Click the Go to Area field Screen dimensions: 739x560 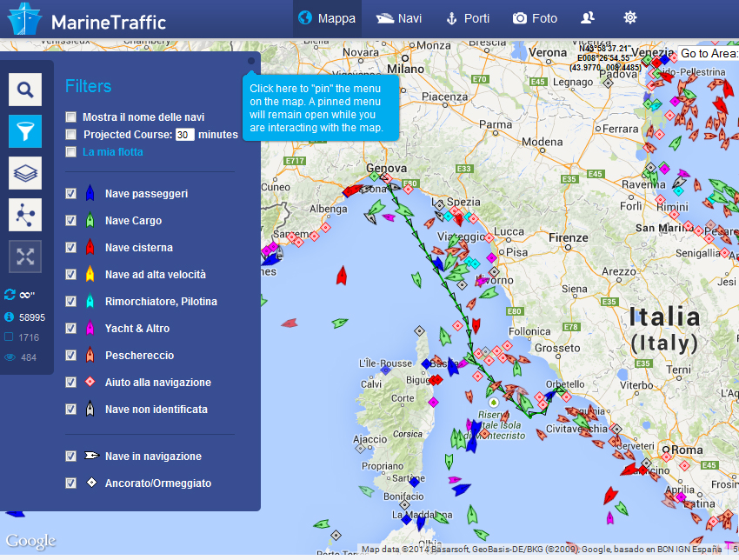coord(708,53)
